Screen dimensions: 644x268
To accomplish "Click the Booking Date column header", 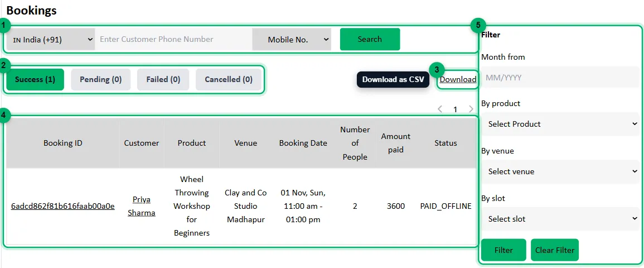I will 303,143.
